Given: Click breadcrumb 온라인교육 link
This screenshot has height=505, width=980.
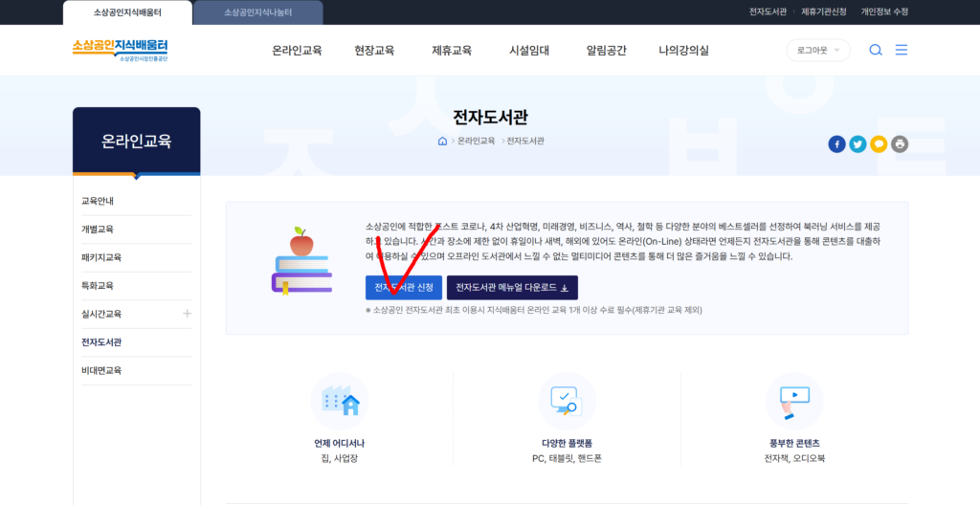Looking at the screenshot, I should click(x=477, y=142).
